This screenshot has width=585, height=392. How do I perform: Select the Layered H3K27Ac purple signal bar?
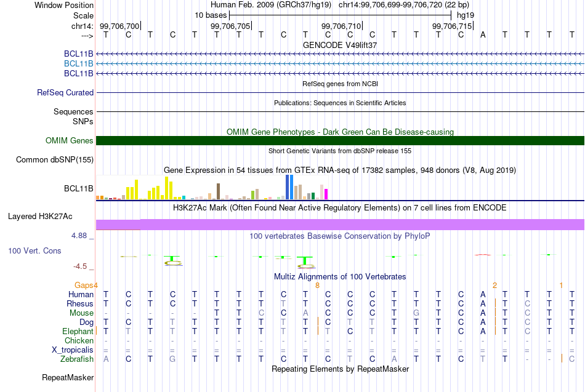(340, 225)
